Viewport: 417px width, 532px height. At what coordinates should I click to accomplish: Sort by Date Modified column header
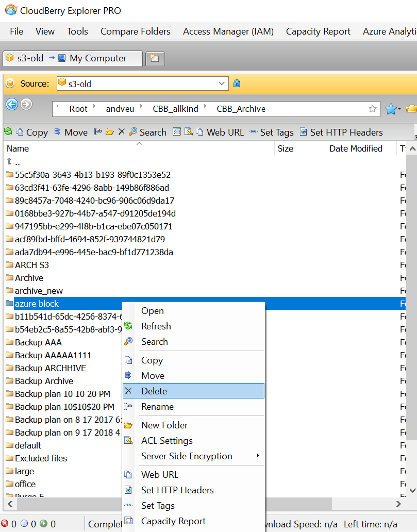[361, 148]
